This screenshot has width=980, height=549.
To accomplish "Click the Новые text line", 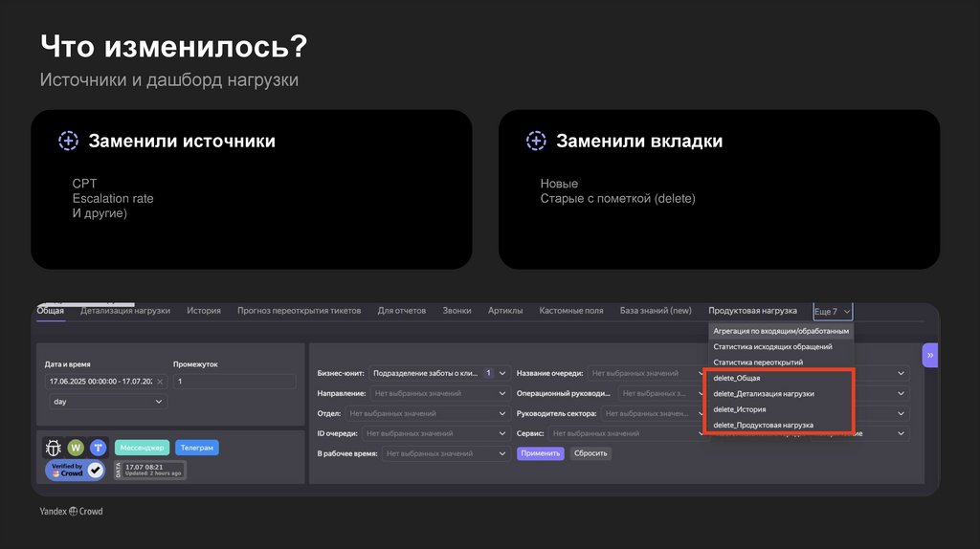I will pos(559,184).
